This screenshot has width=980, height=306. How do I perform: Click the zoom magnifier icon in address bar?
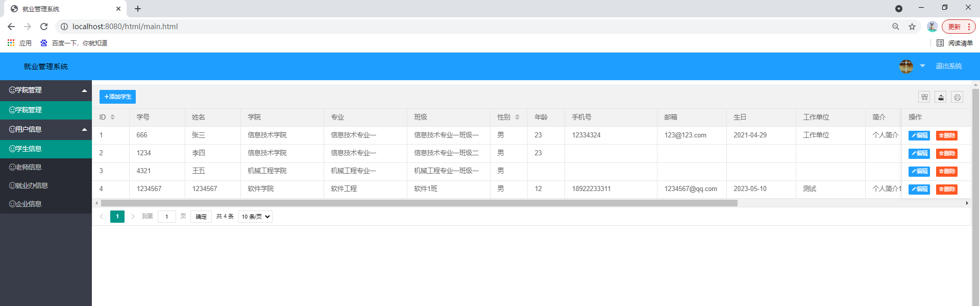(895, 27)
